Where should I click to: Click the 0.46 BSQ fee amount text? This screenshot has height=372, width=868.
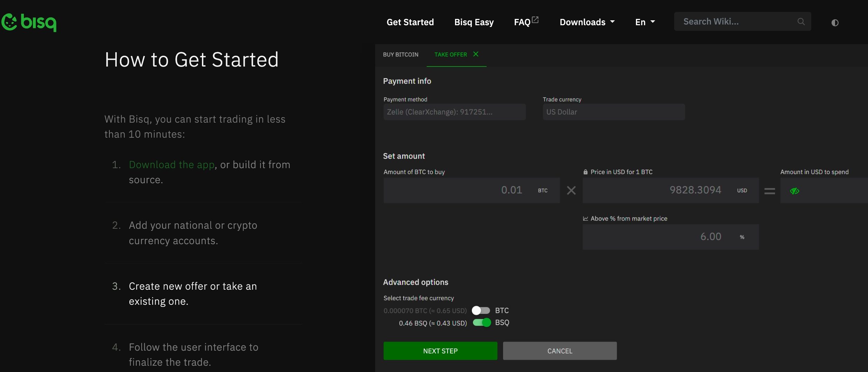click(x=433, y=323)
